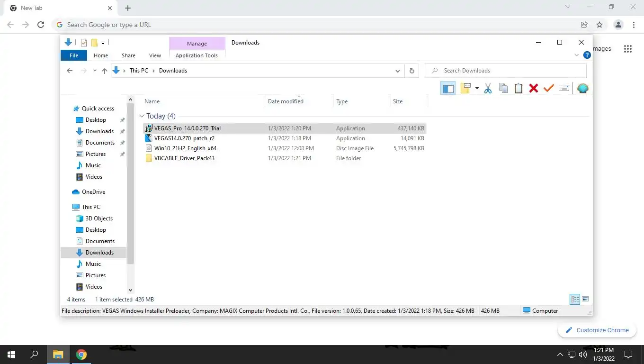This screenshot has width=644, height=364.
Task: Open Customize Quick Access Toolbar dropdown
Action: [103, 43]
